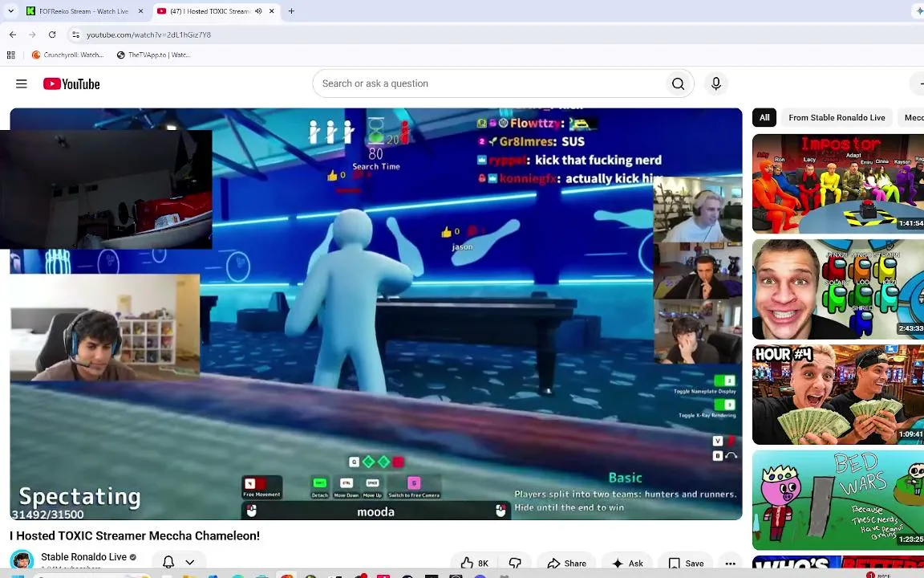Screen dimensions: 924x578
Task: Click the Spectating label in video
Action: point(79,497)
